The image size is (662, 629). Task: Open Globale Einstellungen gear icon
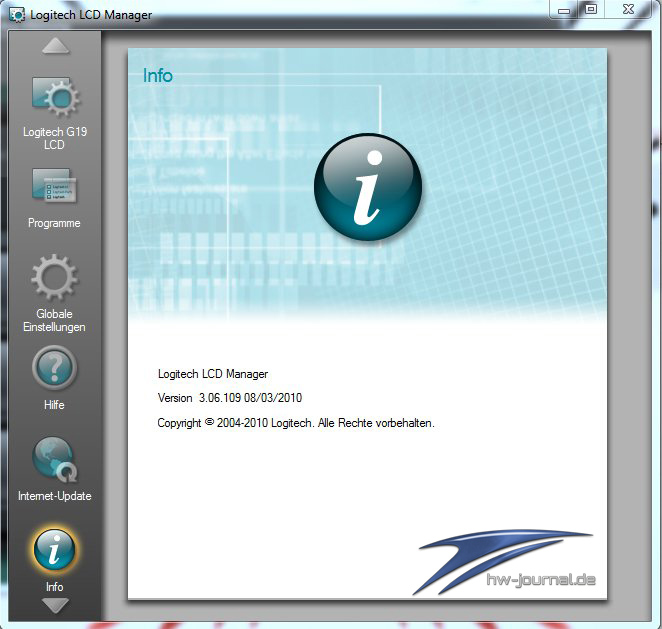click(54, 277)
